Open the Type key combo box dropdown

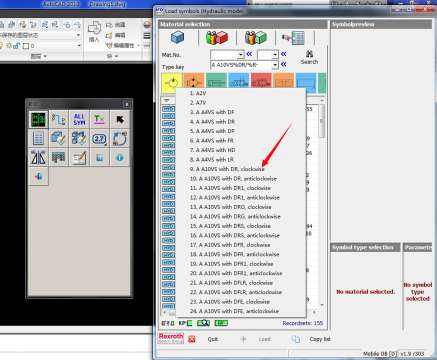click(x=275, y=65)
